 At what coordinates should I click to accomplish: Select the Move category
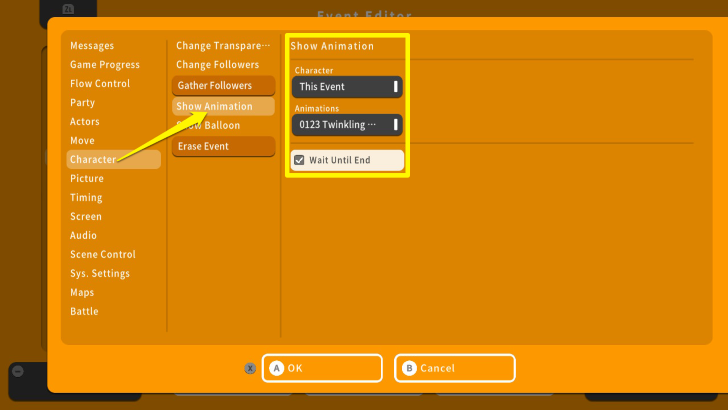click(82, 141)
